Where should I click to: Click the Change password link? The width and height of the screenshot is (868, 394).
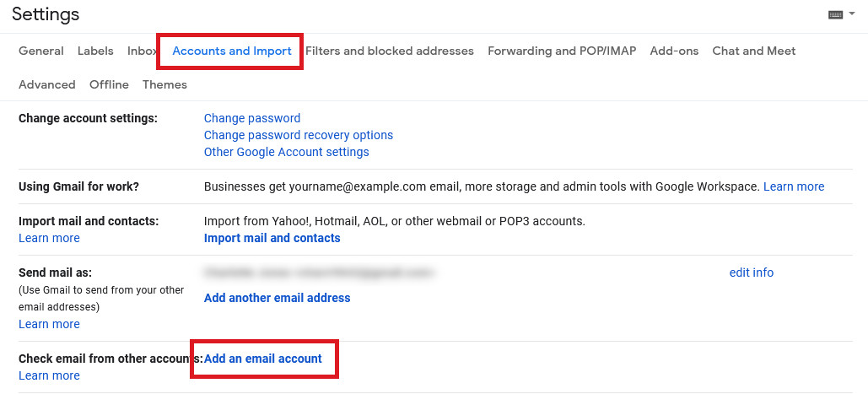point(252,118)
